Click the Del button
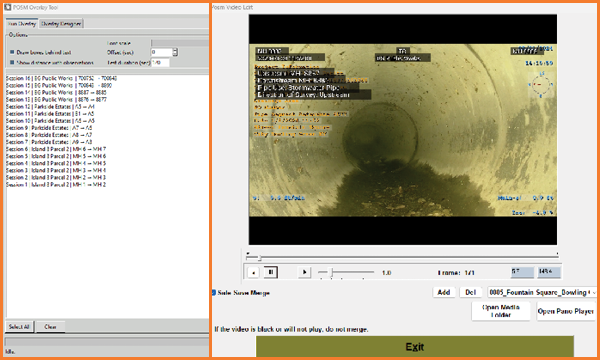This screenshot has height=360, width=600. 471,292
